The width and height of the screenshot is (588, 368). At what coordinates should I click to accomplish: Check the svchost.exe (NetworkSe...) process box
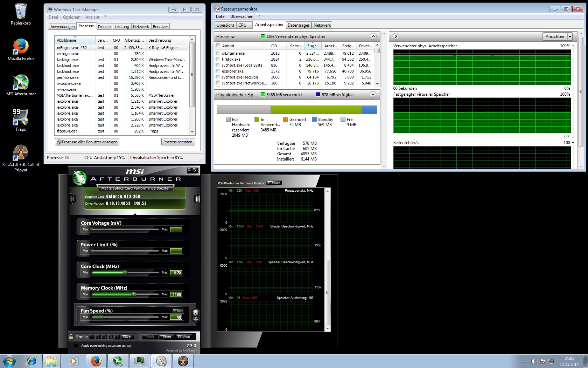pyautogui.click(x=218, y=83)
